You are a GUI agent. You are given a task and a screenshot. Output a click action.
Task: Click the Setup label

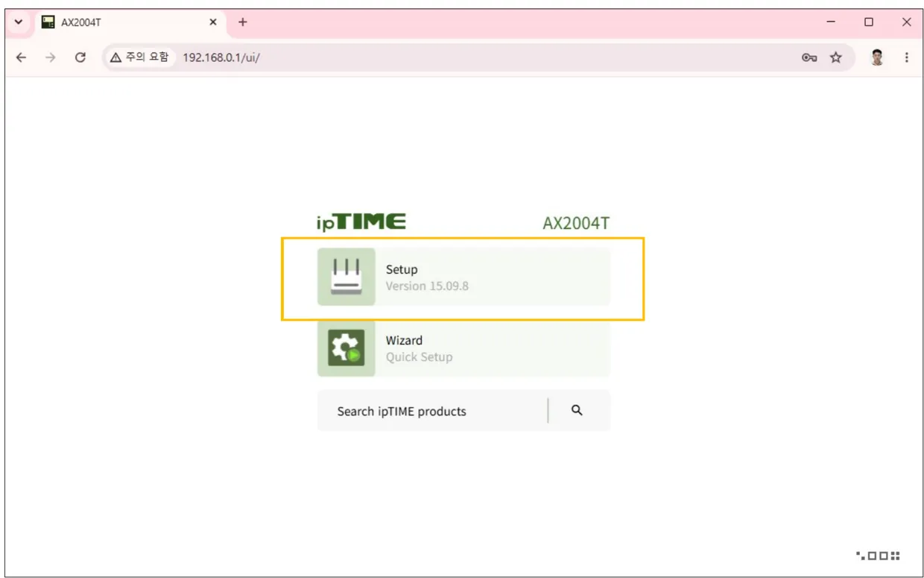click(402, 269)
